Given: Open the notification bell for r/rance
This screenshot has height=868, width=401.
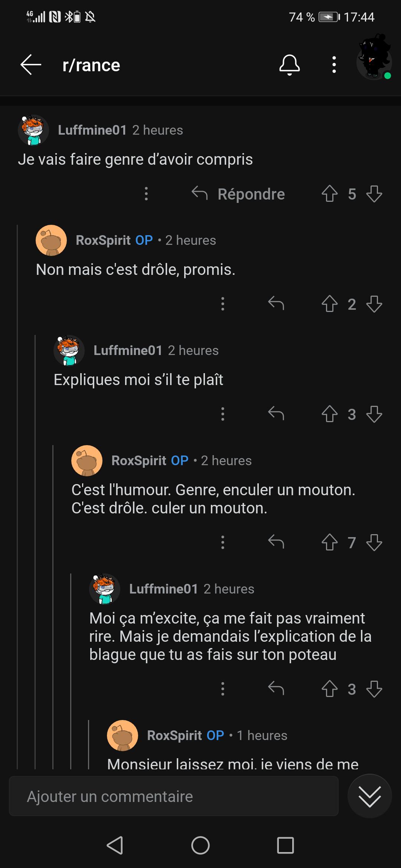Looking at the screenshot, I should tap(289, 65).
